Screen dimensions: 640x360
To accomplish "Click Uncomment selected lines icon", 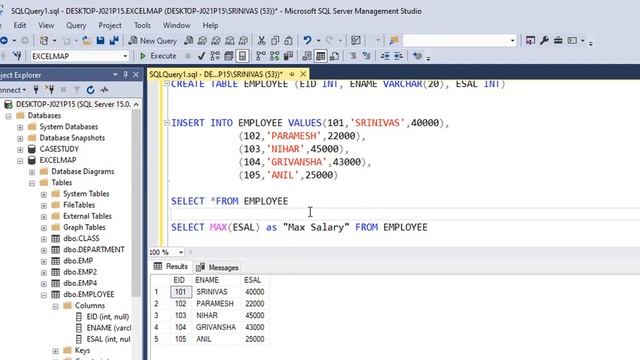I will (367, 56).
